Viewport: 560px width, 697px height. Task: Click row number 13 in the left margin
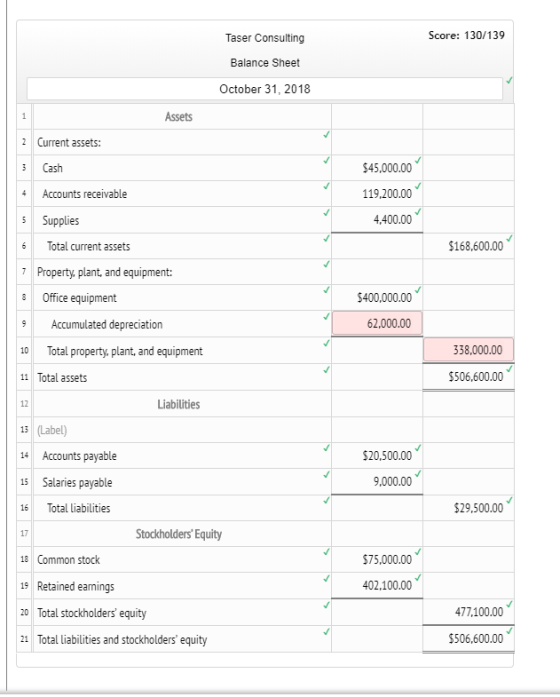pyautogui.click(x=24, y=429)
